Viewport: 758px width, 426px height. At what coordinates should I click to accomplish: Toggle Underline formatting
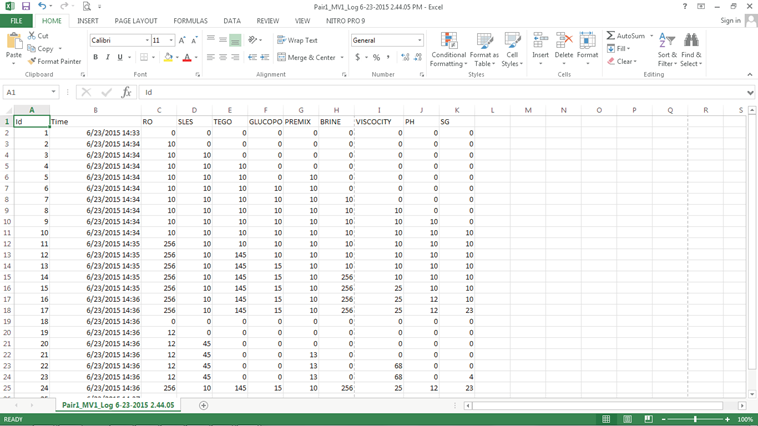coord(119,57)
